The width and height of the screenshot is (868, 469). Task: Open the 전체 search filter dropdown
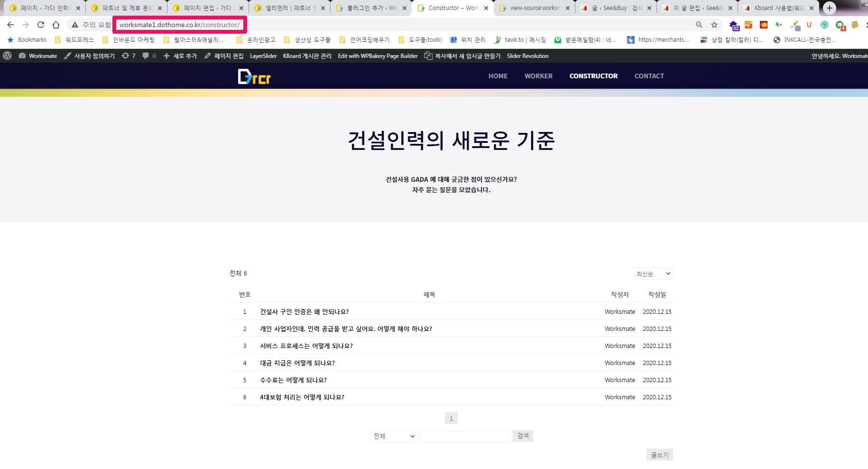coord(393,436)
